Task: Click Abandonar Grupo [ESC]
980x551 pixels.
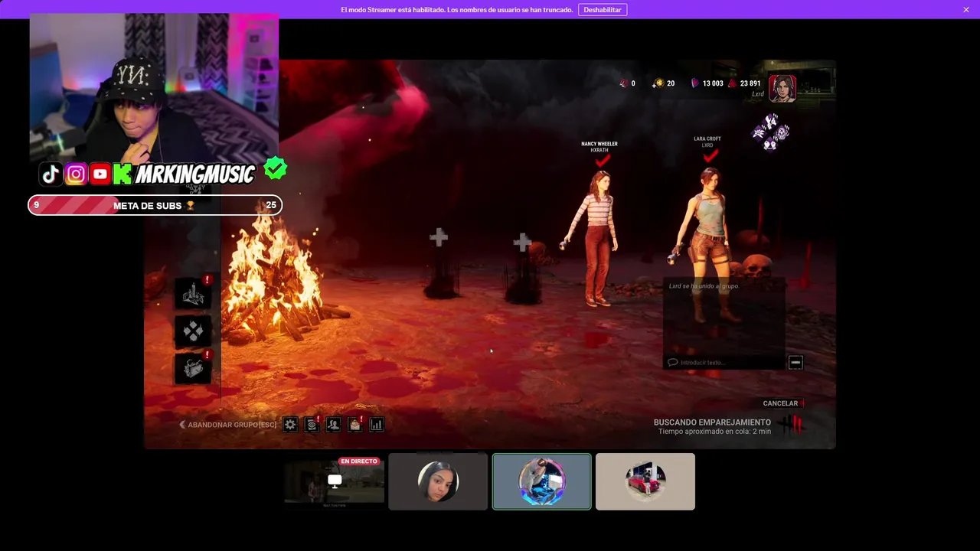Action: coord(227,425)
